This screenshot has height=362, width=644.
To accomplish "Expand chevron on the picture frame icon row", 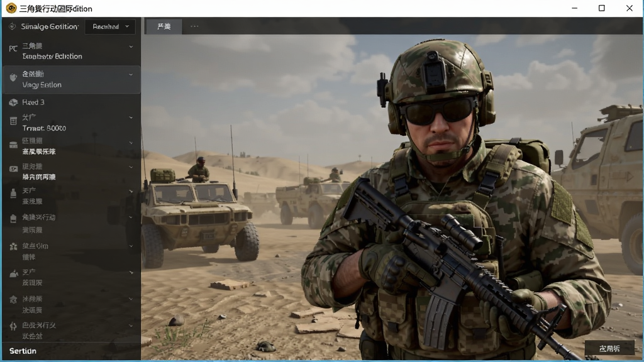I will [x=131, y=167].
